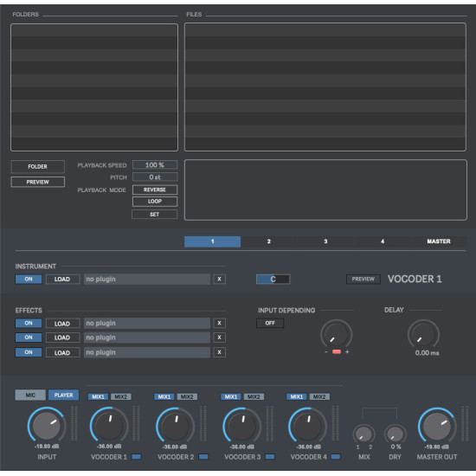The image size is (476, 476).
Task: Switch to vocoder tab 3
Action: point(325,241)
